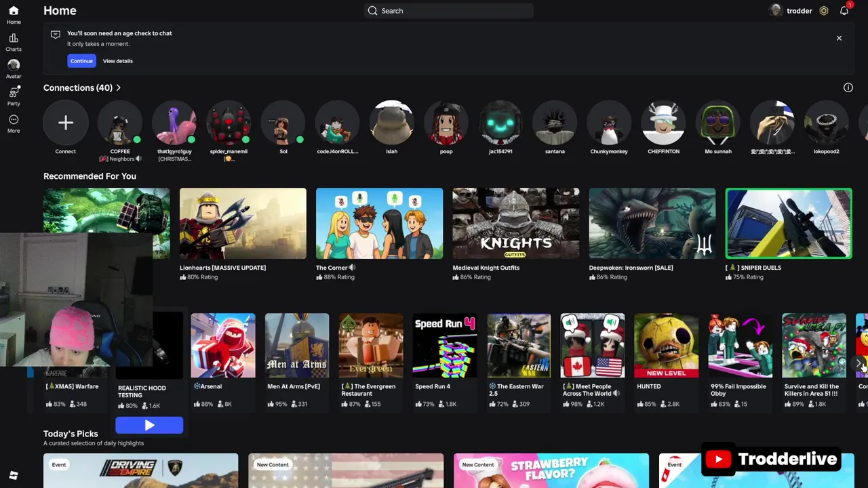
Task: Open Mo sunnah's connection avatar
Action: tap(718, 123)
